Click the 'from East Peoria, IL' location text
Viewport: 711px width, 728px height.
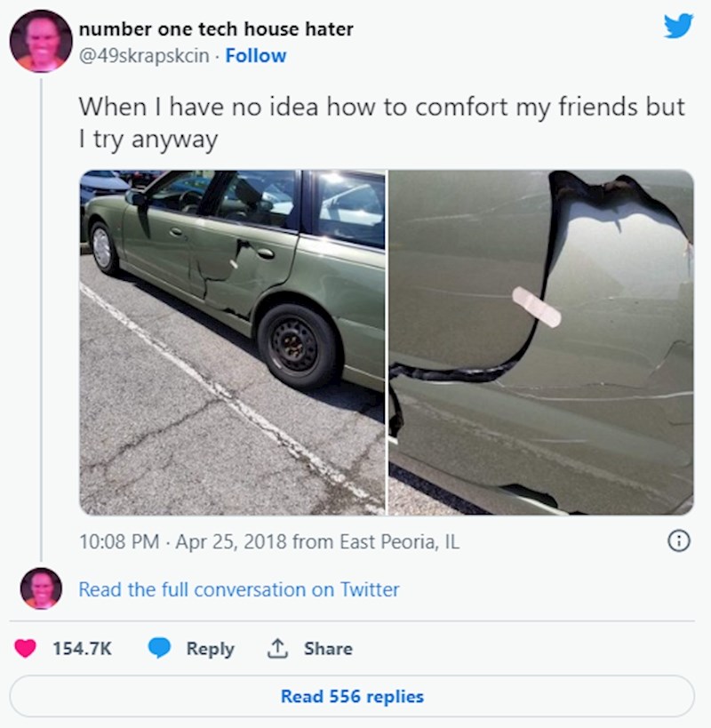376,542
